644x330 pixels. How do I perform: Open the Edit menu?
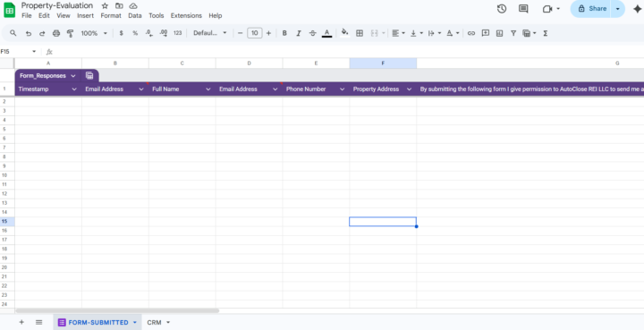pyautogui.click(x=44, y=15)
